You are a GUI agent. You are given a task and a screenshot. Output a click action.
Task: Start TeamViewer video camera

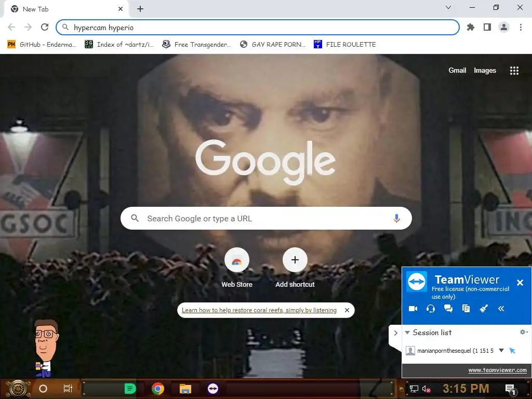click(413, 309)
